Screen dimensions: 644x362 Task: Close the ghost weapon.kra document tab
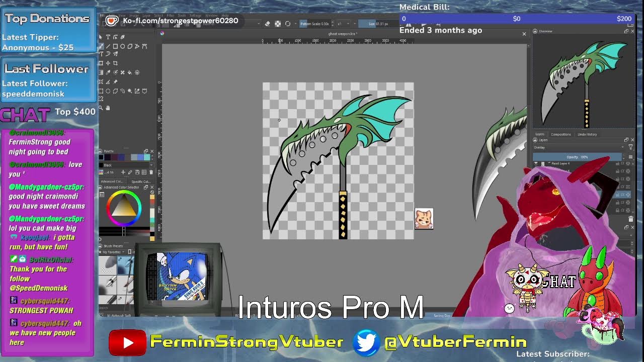(x=524, y=34)
